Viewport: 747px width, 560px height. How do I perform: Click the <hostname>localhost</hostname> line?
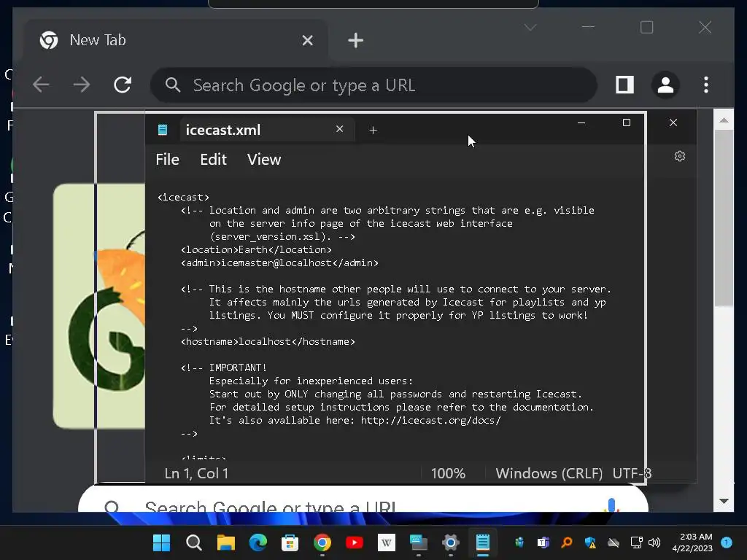point(268,341)
